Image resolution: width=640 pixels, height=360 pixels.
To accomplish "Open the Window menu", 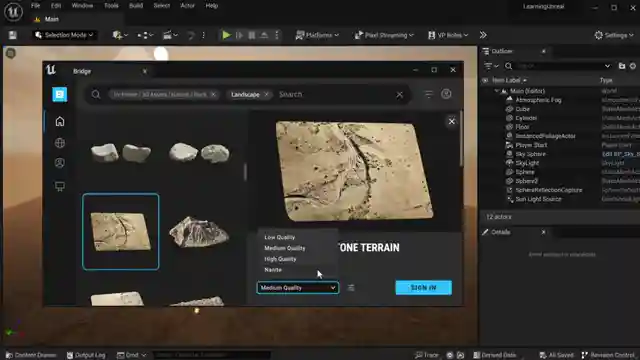I will point(82,6).
